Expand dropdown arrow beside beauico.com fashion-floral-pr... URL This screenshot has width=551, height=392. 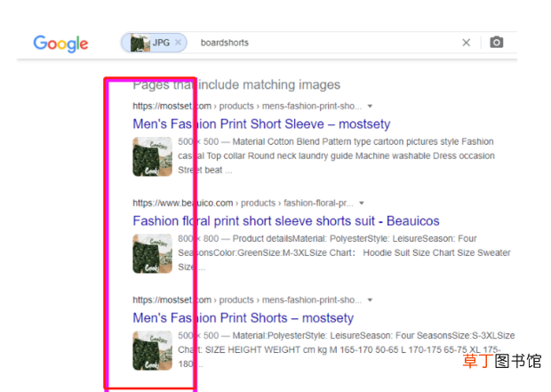tap(362, 203)
